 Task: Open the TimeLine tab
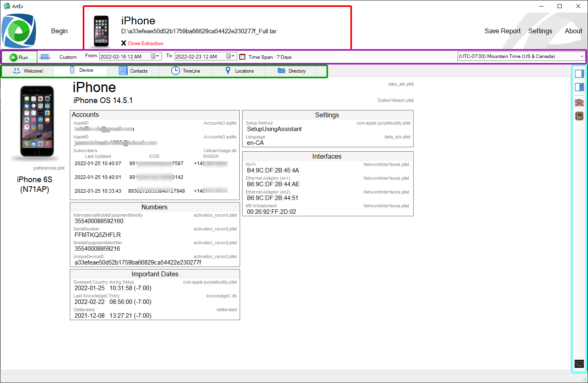pyautogui.click(x=186, y=71)
